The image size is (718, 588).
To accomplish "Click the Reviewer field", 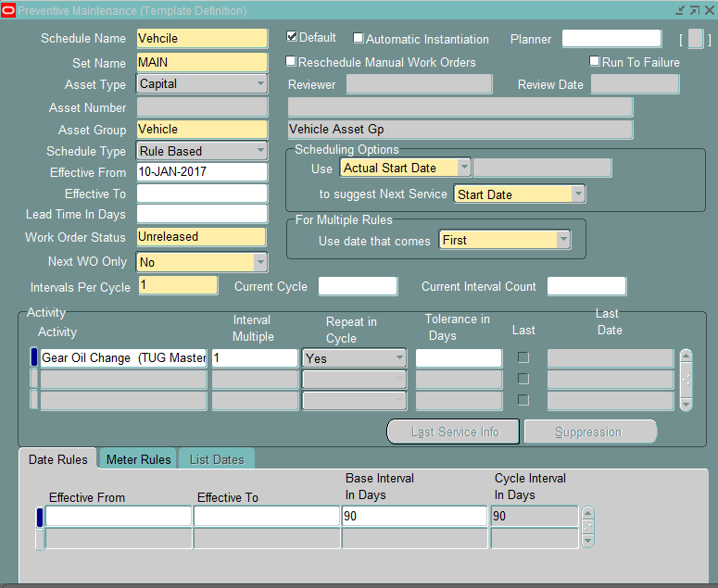I will 419,84.
